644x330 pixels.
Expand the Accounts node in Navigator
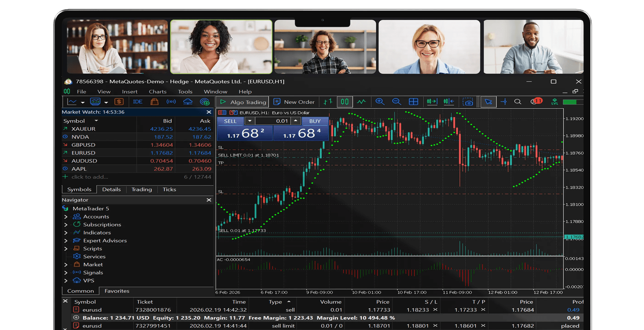tap(66, 217)
